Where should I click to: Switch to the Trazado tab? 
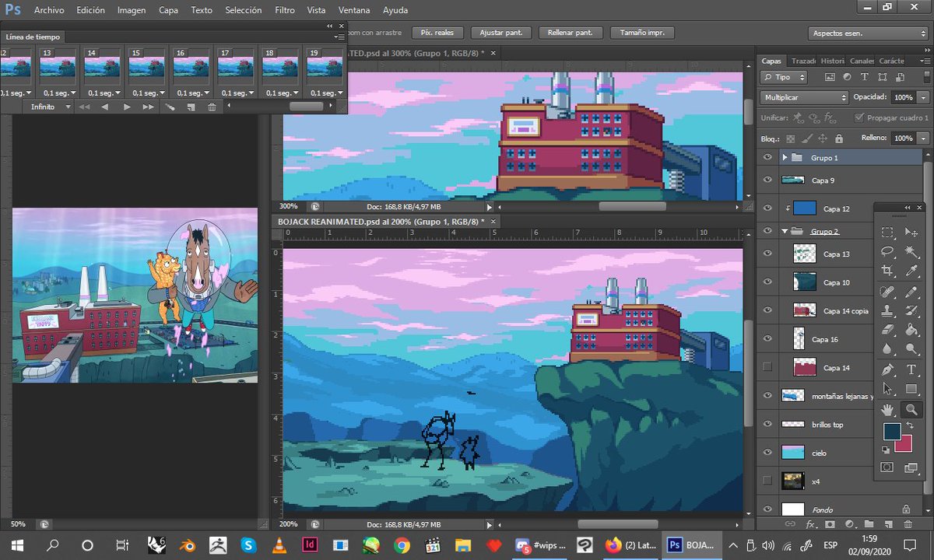pyautogui.click(x=802, y=61)
